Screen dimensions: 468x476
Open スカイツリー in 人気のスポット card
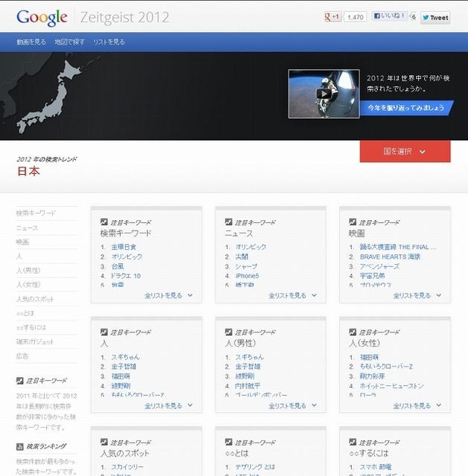[x=127, y=467]
